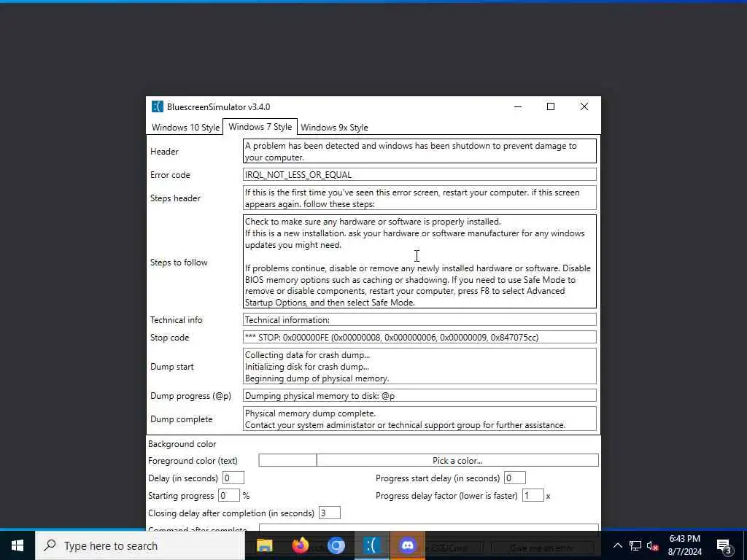Open the Windows Start menu
This screenshot has height=560, width=747.
click(18, 545)
